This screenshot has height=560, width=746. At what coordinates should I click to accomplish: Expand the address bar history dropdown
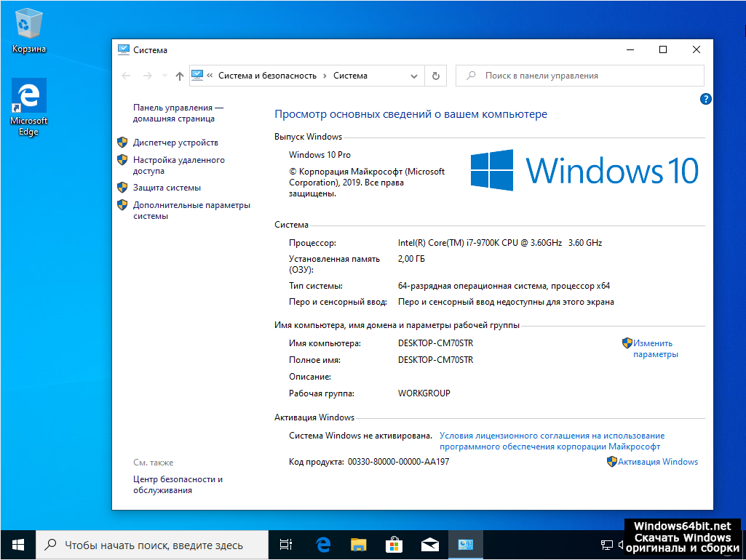(413, 76)
